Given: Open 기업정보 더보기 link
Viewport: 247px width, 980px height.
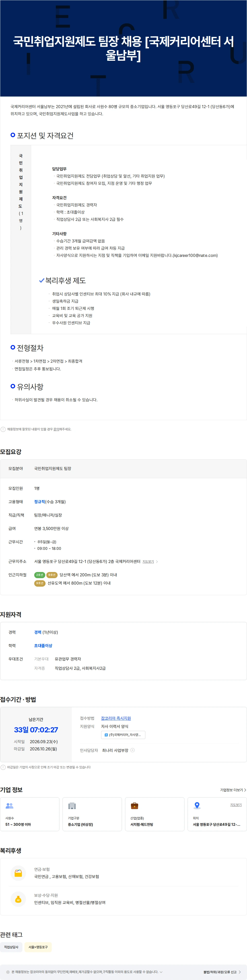Looking at the screenshot, I should click(233, 790).
